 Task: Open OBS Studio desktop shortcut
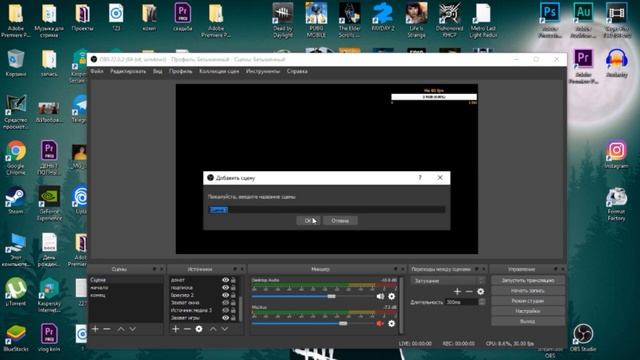point(583,338)
